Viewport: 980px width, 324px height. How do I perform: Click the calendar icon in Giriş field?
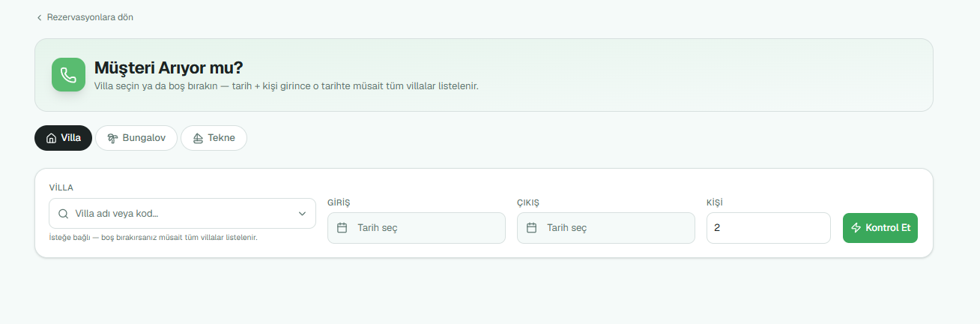(x=342, y=228)
